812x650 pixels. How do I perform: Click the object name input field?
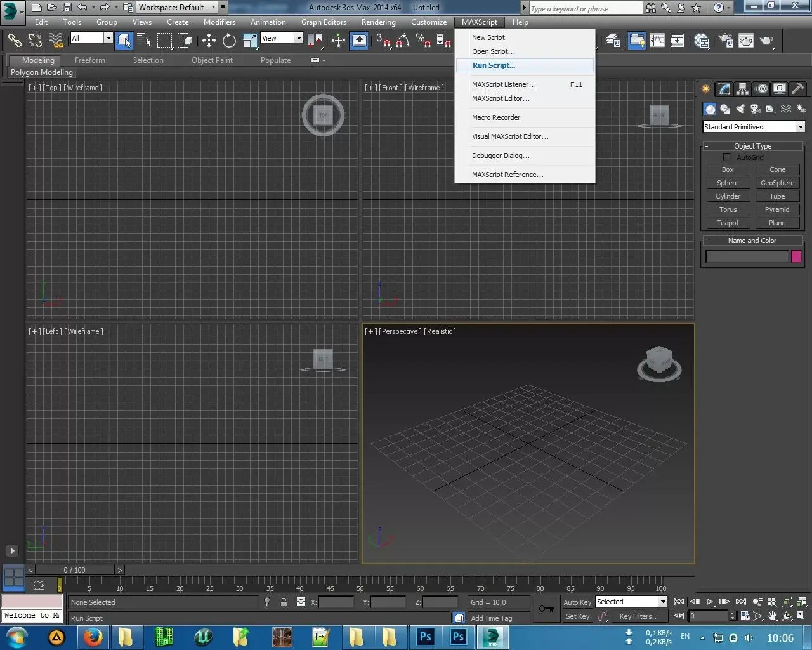coord(747,256)
